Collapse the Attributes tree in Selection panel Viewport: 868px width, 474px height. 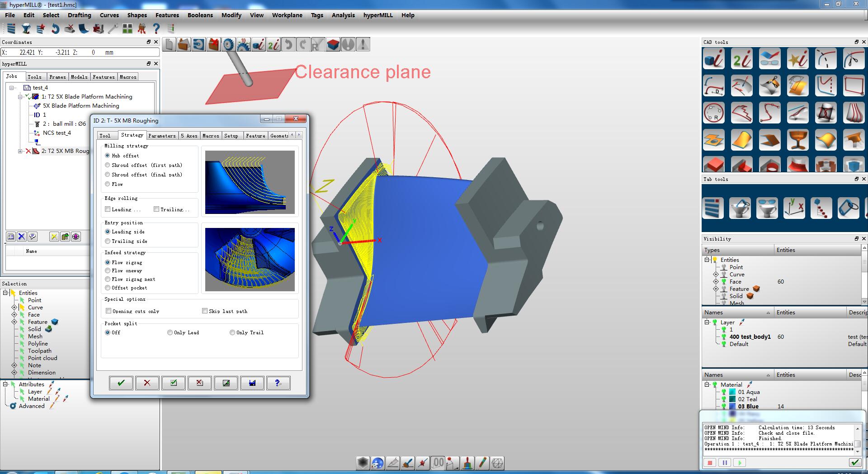[5, 384]
